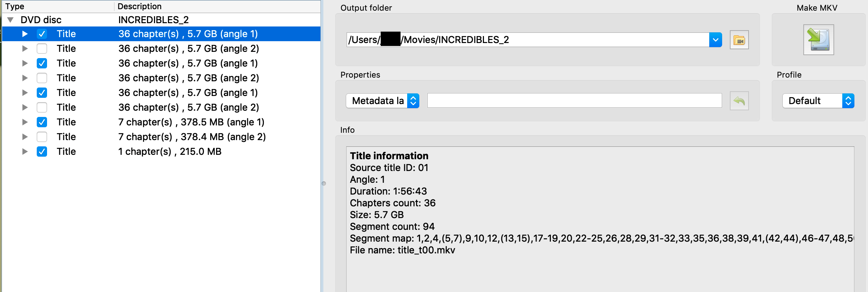Click 'File name: title_t00.mkv' in Info
This screenshot has width=868, height=292.
pos(402,250)
